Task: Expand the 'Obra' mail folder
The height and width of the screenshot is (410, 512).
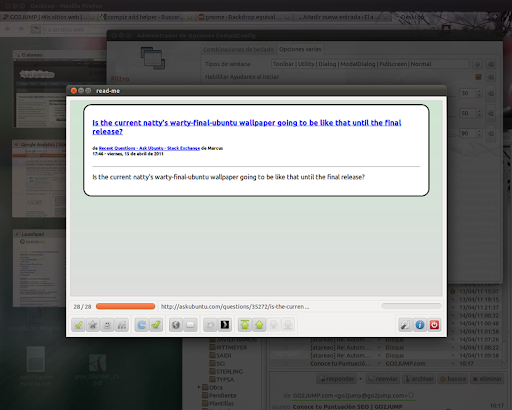Action: tap(199, 387)
